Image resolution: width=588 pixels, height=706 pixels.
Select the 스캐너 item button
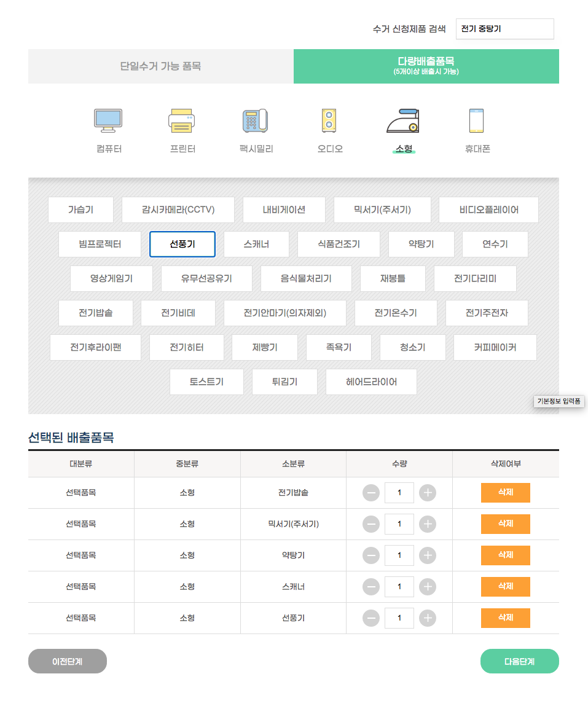pos(256,244)
